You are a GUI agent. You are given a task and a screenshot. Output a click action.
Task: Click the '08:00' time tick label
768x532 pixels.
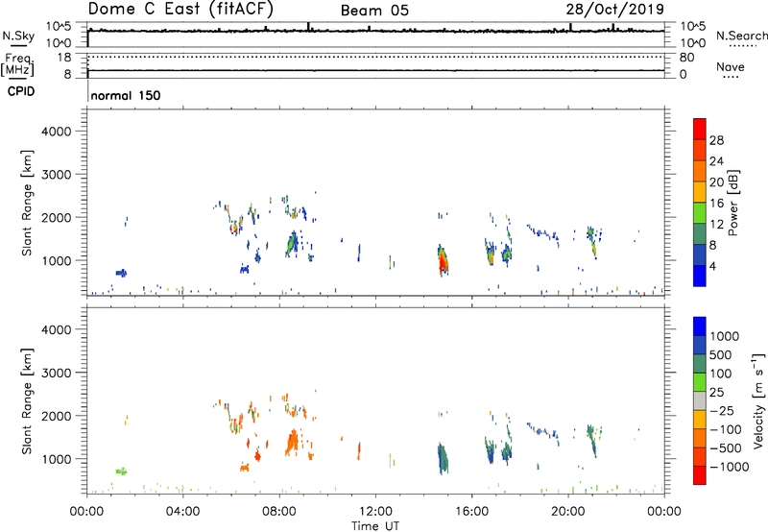click(x=279, y=512)
